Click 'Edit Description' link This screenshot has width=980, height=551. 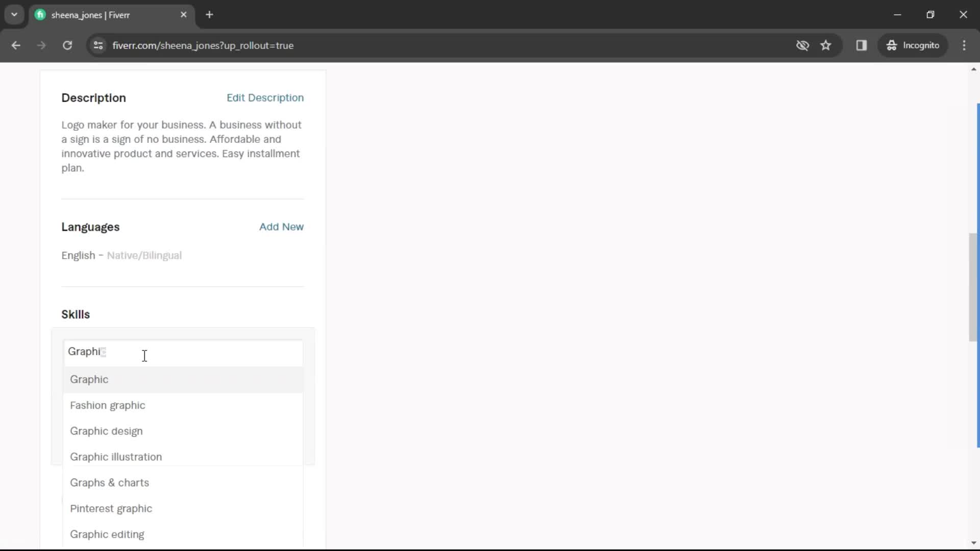[266, 97]
